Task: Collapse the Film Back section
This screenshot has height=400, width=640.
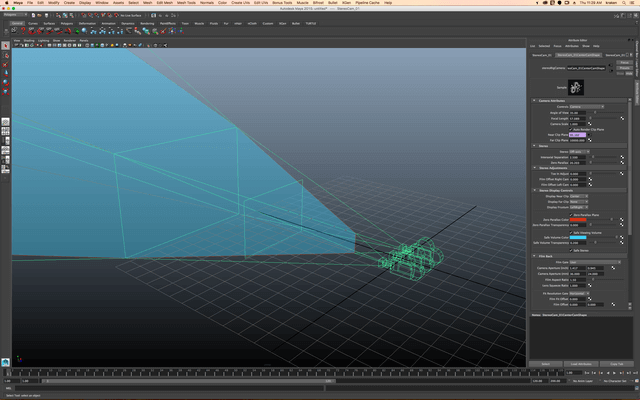Action: coord(534,256)
